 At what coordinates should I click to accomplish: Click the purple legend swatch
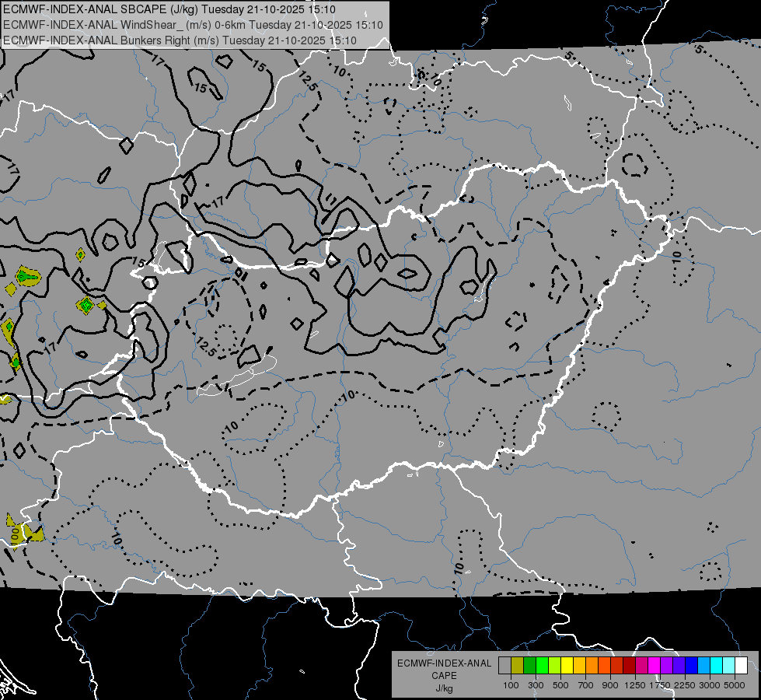(666, 666)
